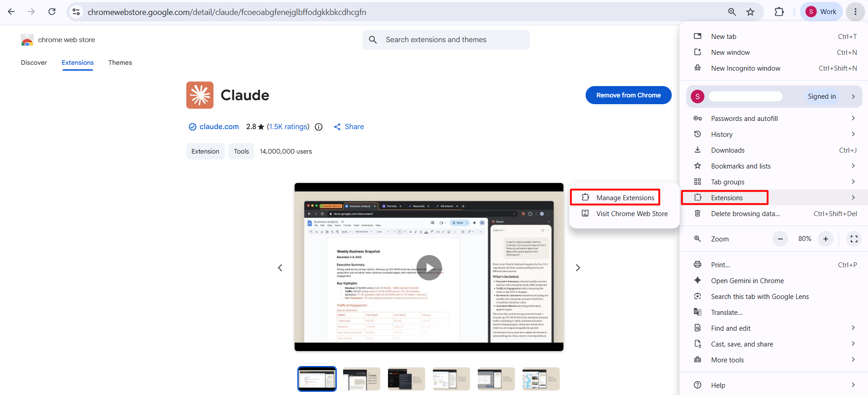Image resolution: width=868 pixels, height=395 pixels.
Task: Click the browser forward arrow
Action: [x=31, y=12]
